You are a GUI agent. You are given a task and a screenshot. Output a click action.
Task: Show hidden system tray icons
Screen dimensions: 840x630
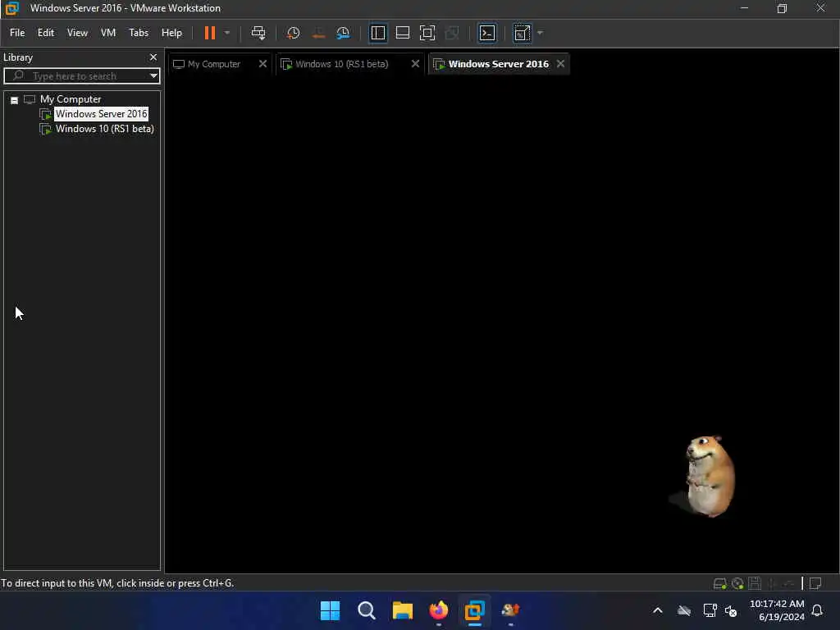tap(658, 610)
